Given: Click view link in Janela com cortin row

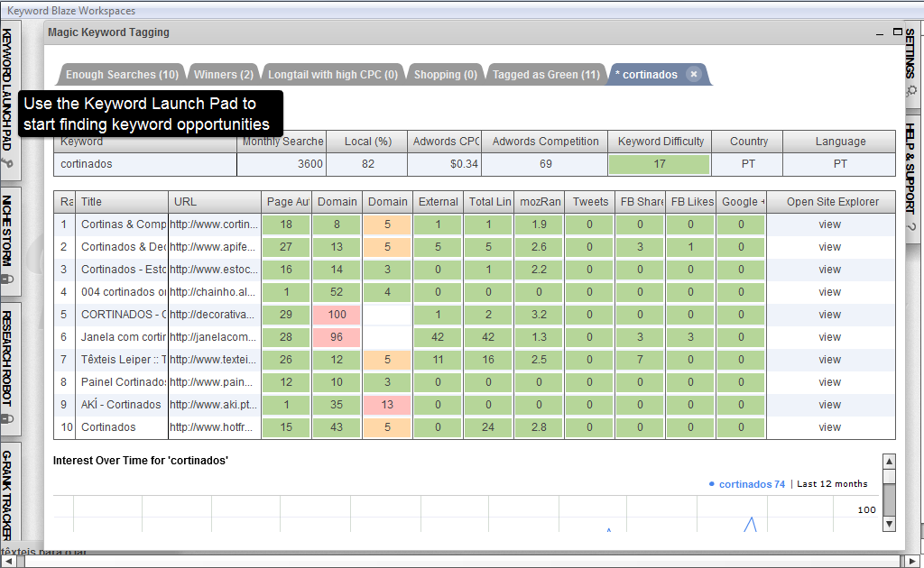Looking at the screenshot, I should pyautogui.click(x=829, y=337).
